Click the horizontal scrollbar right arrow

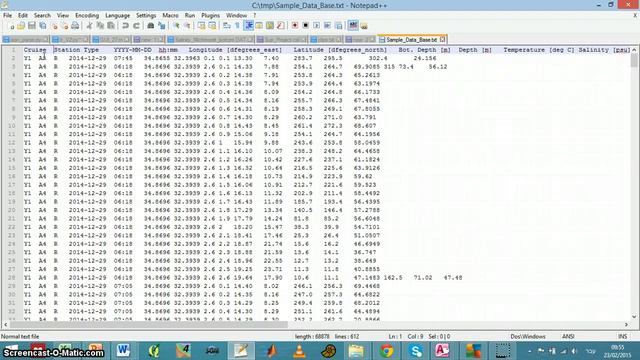click(x=626, y=324)
